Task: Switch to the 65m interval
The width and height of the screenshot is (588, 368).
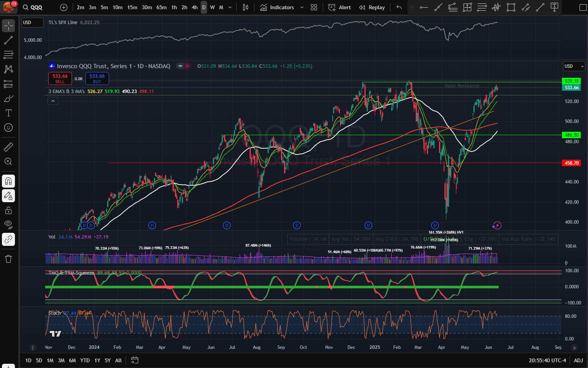Action: coord(162,7)
